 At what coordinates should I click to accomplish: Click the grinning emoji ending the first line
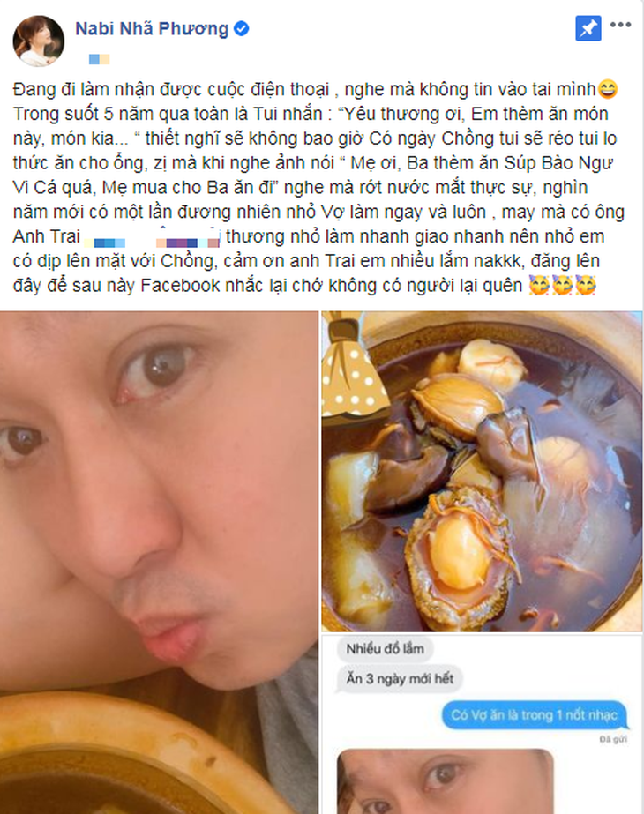(608, 90)
